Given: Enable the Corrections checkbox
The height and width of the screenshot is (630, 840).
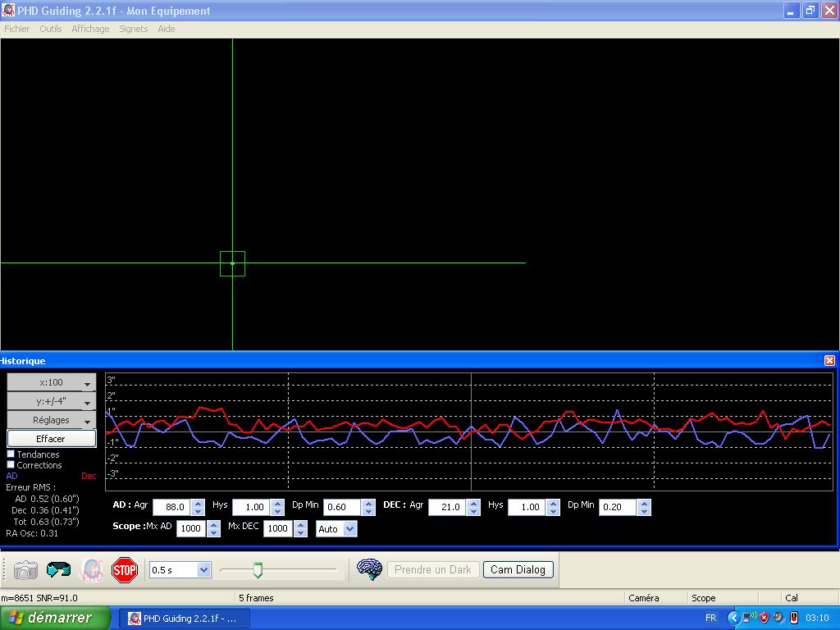Looking at the screenshot, I should [x=11, y=464].
